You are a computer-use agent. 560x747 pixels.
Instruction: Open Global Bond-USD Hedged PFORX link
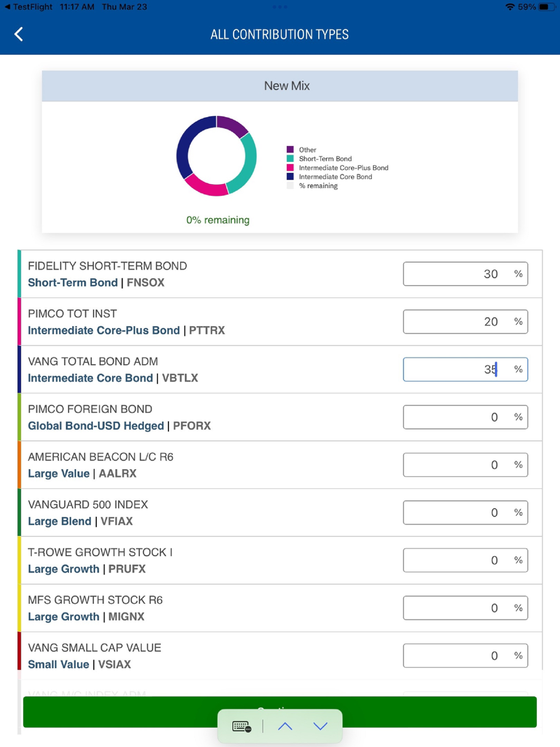(119, 426)
